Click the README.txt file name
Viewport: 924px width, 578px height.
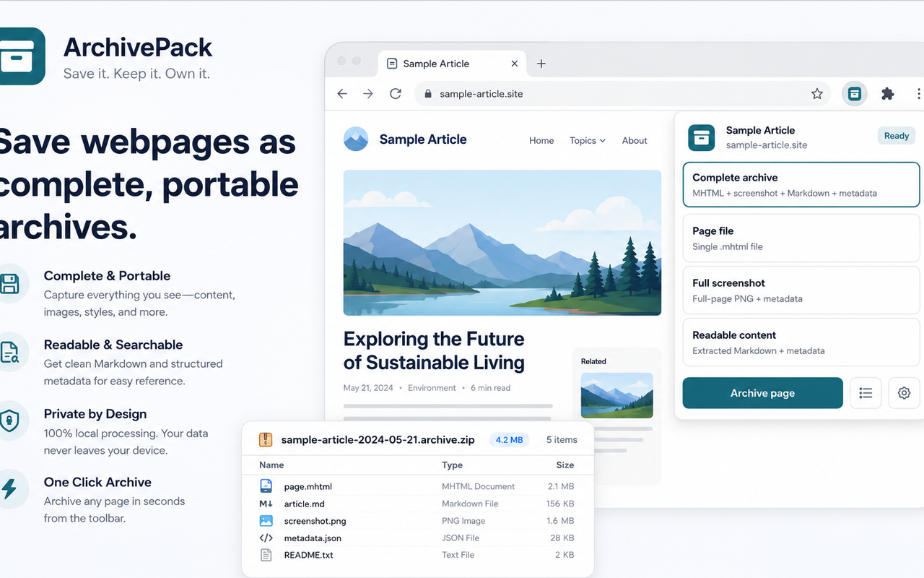point(309,556)
